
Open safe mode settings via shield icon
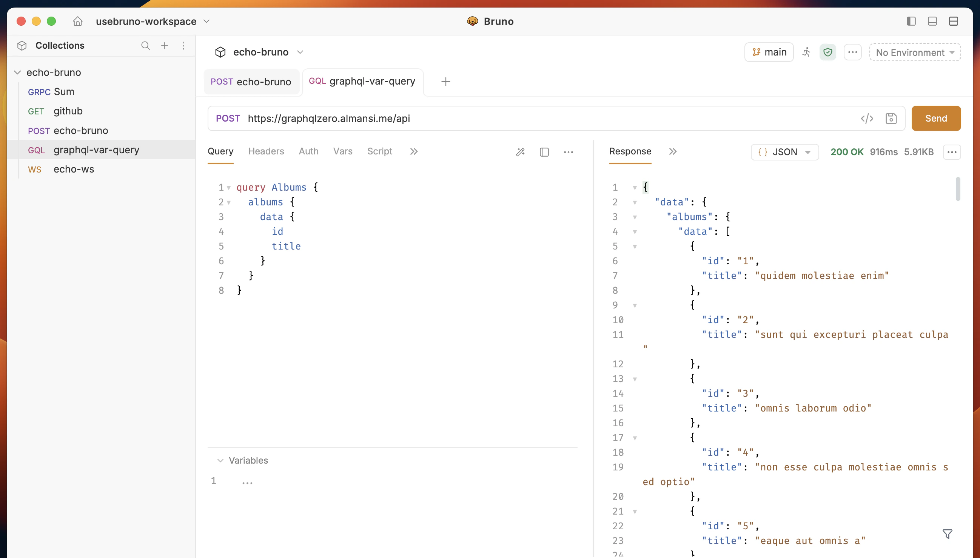tap(827, 52)
